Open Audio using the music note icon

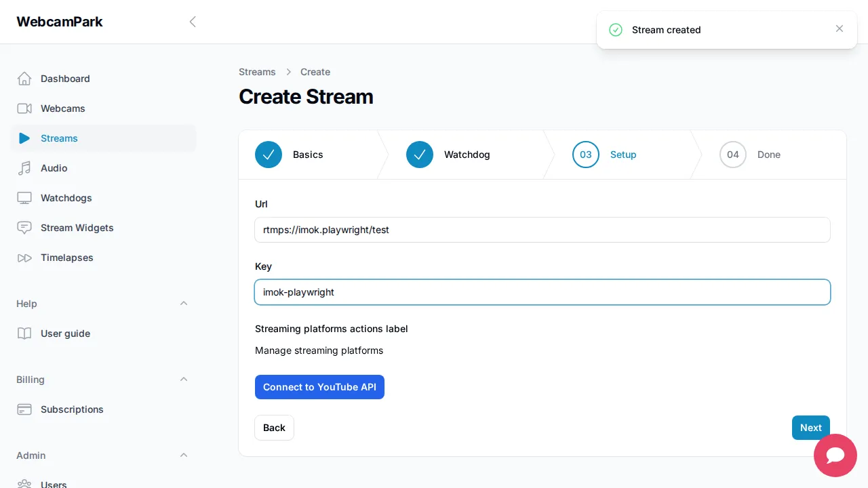[24, 168]
